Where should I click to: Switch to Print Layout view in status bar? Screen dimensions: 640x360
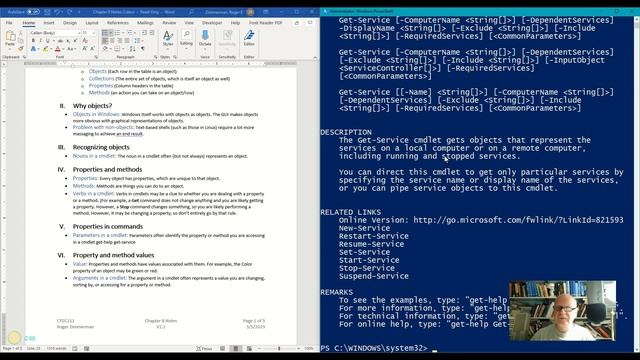point(236,349)
